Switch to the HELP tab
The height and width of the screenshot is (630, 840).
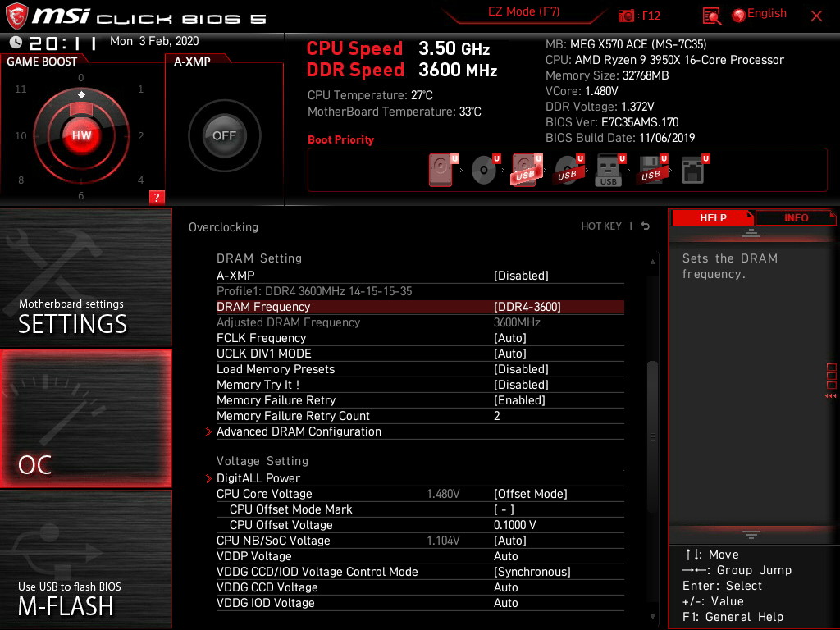point(713,217)
